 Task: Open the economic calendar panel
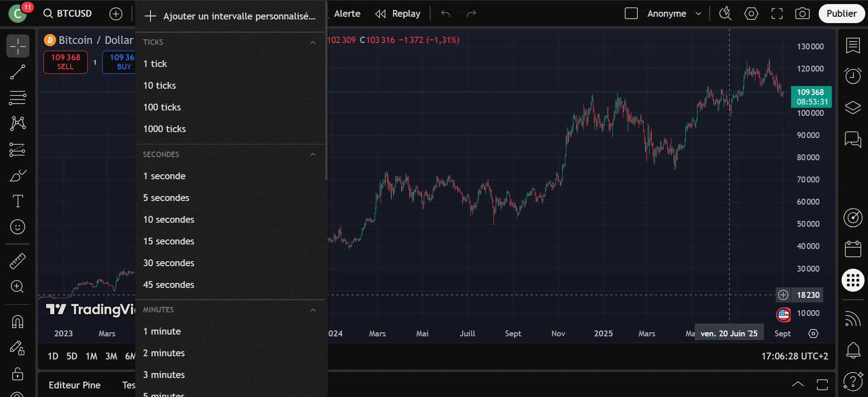(853, 249)
